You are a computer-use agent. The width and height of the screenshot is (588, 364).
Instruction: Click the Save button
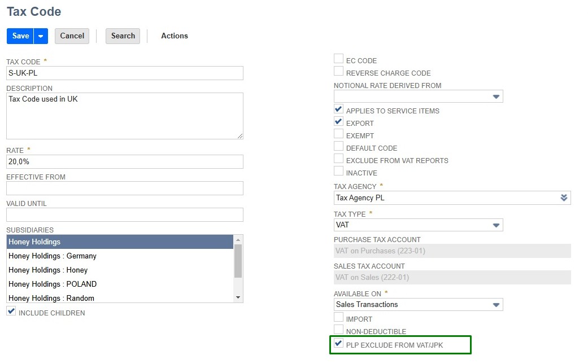(20, 36)
